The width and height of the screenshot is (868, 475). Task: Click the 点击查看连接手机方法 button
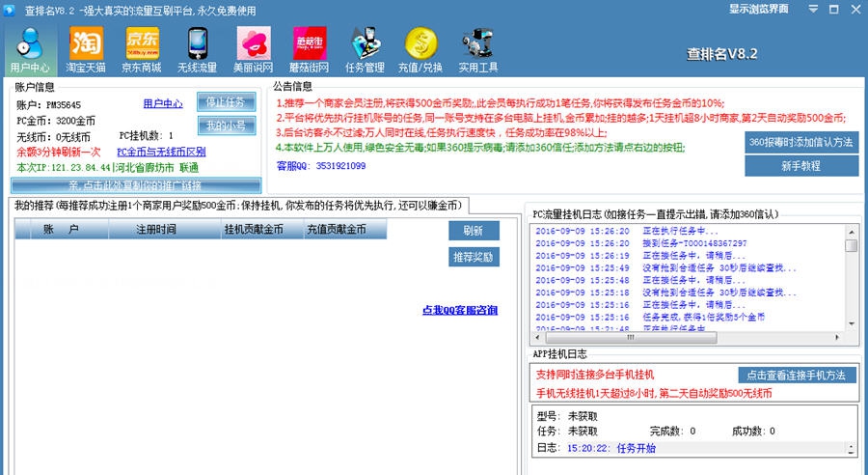coord(797,376)
